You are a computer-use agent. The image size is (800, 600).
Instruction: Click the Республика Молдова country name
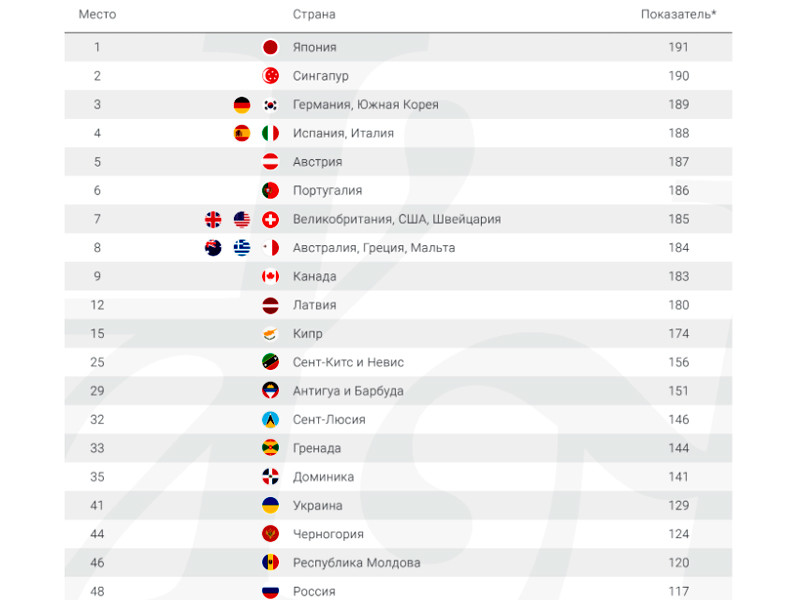[x=356, y=563]
